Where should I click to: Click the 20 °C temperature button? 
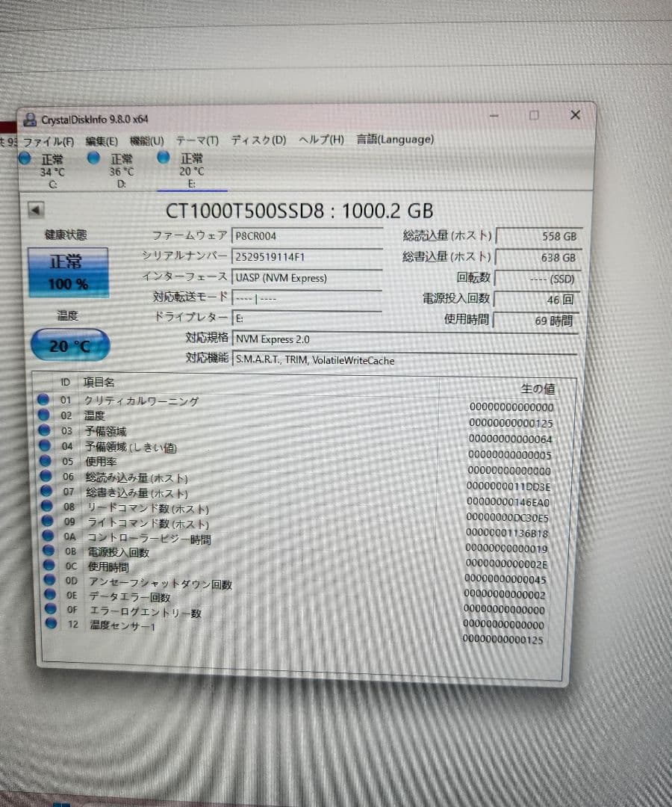point(70,344)
